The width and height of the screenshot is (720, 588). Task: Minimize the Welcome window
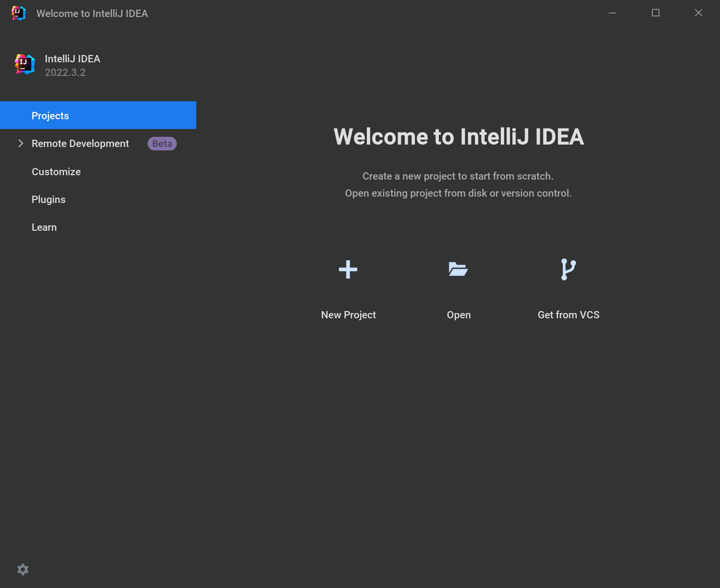click(x=612, y=13)
